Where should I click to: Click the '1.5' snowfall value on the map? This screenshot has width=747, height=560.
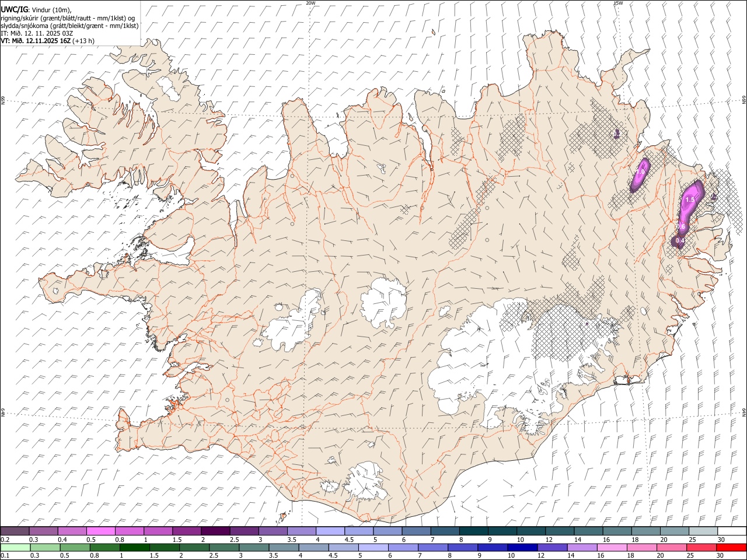pos(690,199)
